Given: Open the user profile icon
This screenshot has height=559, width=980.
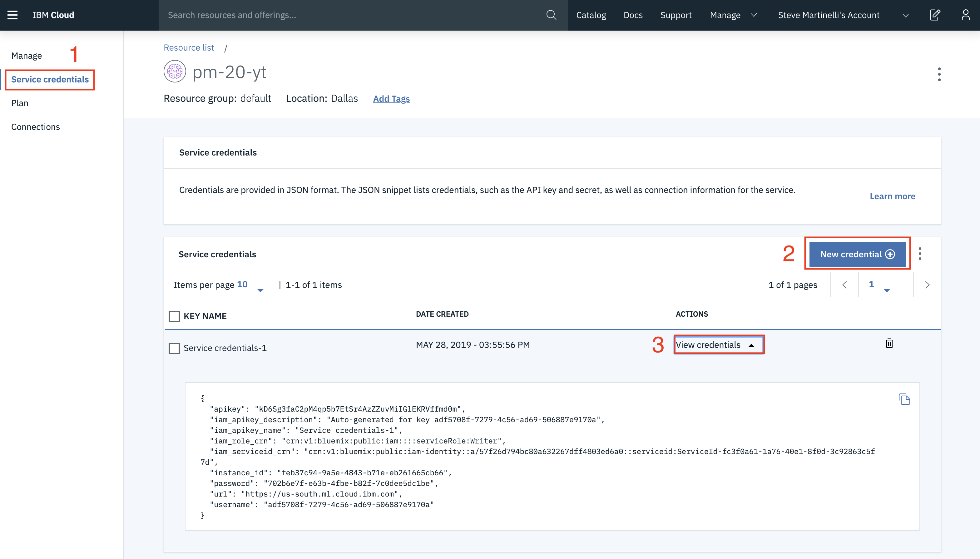Looking at the screenshot, I should click(x=965, y=15).
